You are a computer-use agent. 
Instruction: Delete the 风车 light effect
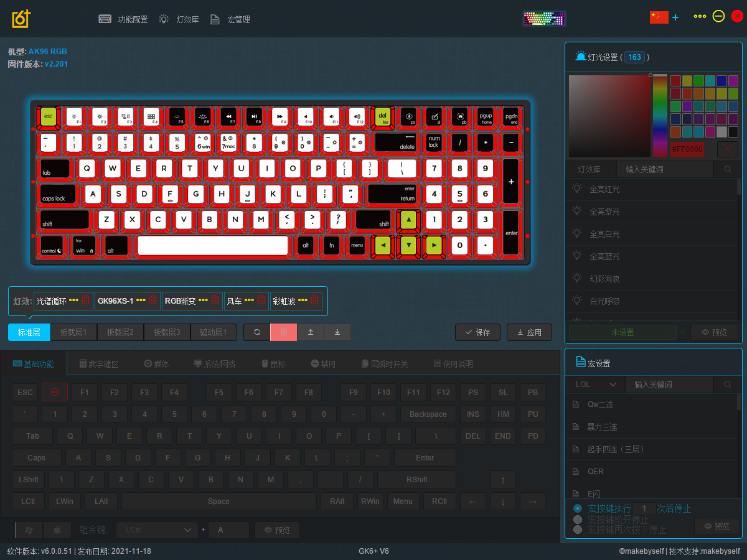(261, 301)
